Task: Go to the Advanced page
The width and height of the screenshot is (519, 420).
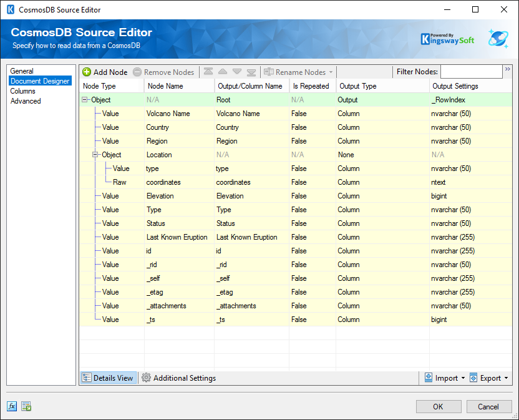Action: (26, 100)
